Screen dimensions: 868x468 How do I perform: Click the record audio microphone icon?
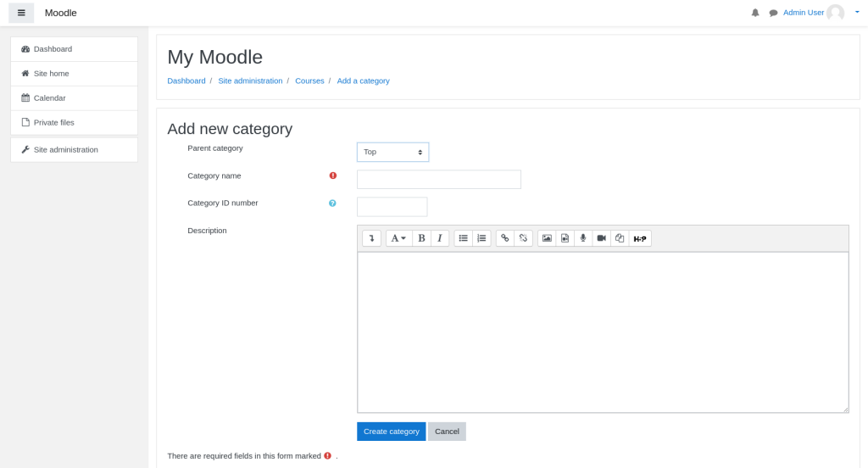(583, 238)
